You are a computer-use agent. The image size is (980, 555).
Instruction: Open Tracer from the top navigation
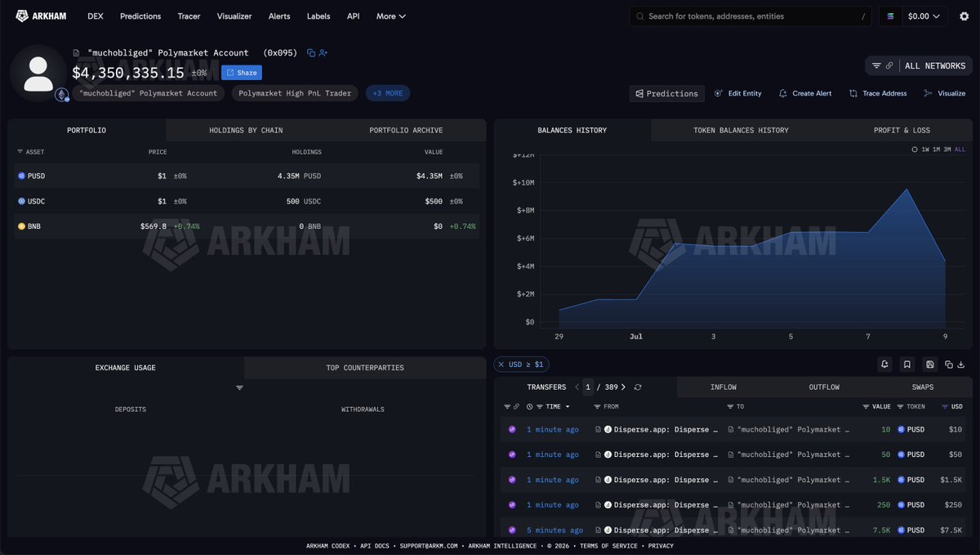point(189,16)
